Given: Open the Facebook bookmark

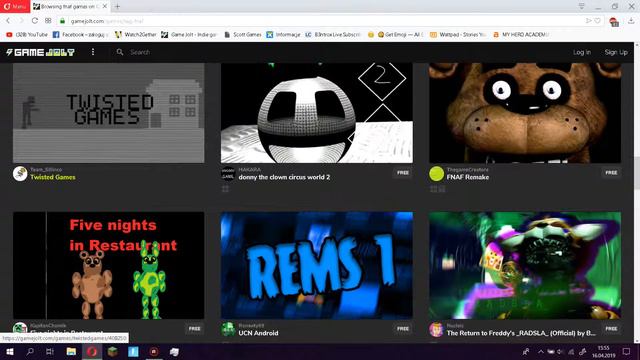Looking at the screenshot, I should pyautogui.click(x=81, y=35).
